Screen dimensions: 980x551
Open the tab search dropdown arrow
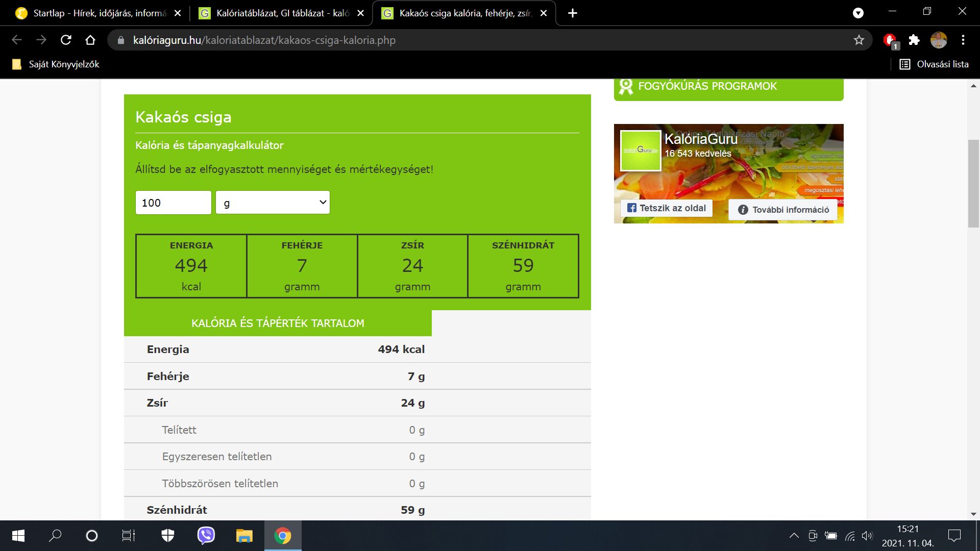[x=859, y=13]
